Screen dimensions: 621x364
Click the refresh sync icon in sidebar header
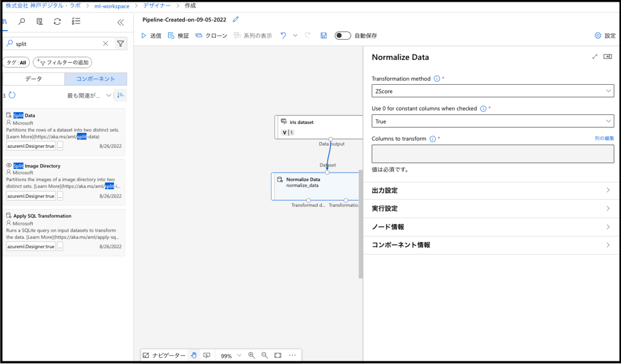57,22
